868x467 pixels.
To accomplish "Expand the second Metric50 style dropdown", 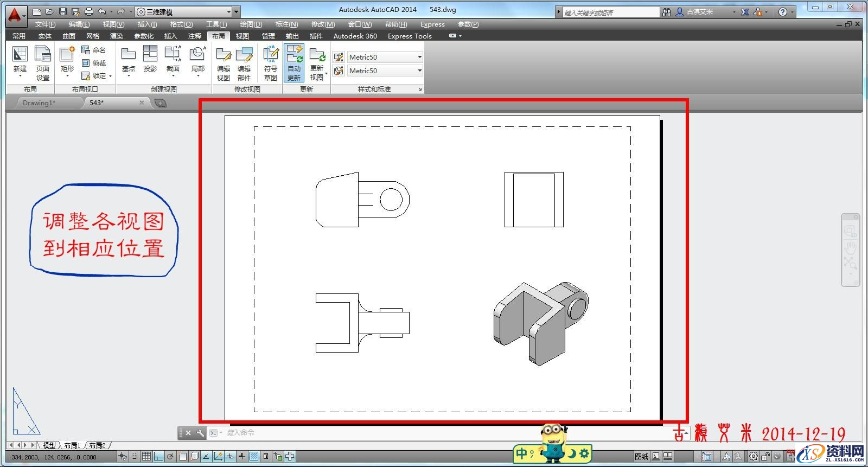I will [419, 71].
